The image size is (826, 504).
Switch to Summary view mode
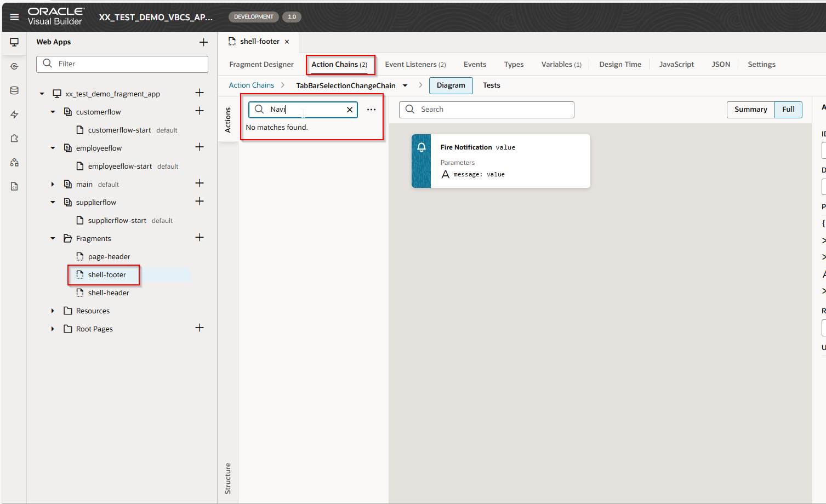[750, 110]
